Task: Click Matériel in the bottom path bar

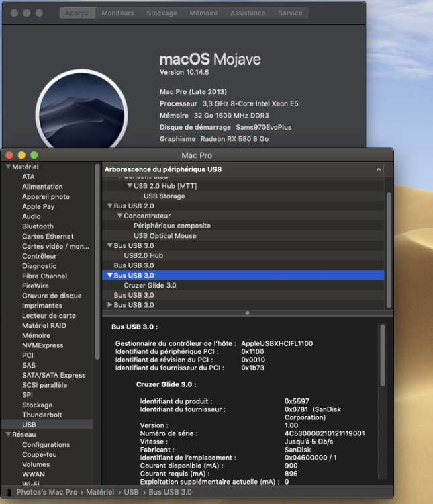Action: tap(100, 492)
